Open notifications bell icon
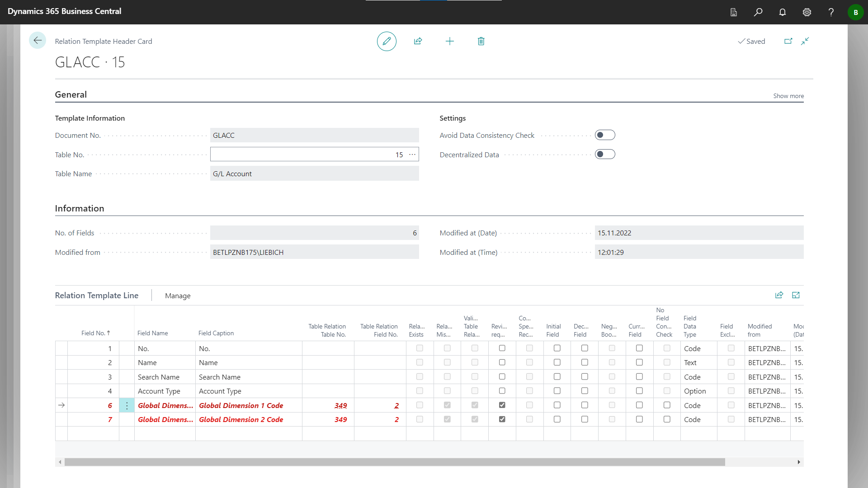Image resolution: width=868 pixels, height=488 pixels. coord(783,12)
